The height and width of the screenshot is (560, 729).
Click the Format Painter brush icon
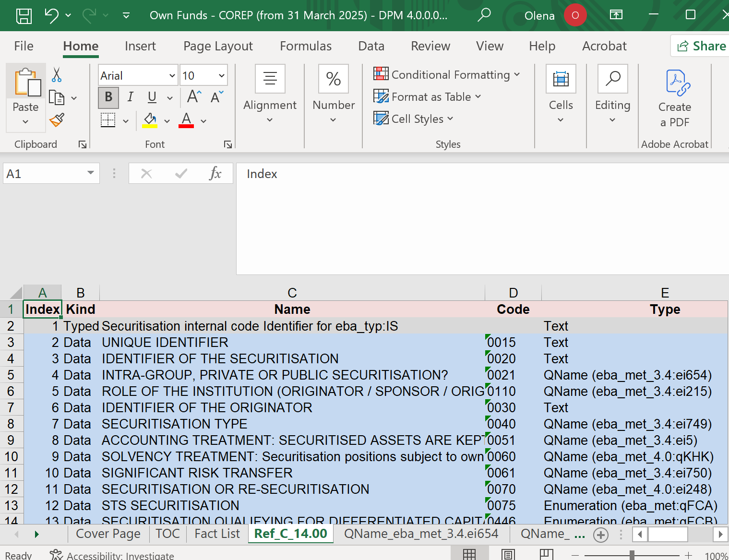click(57, 119)
